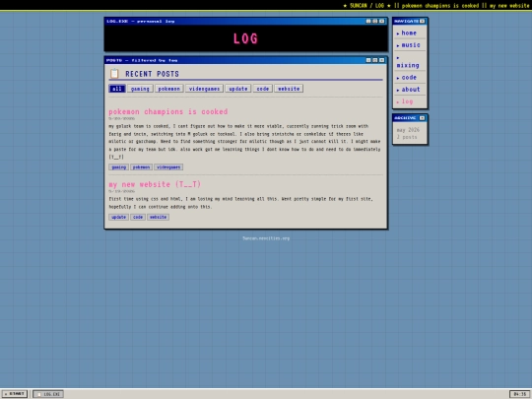532x399 pixels.
Task: Open 'may 2026' archive entry
Action: coord(408,130)
